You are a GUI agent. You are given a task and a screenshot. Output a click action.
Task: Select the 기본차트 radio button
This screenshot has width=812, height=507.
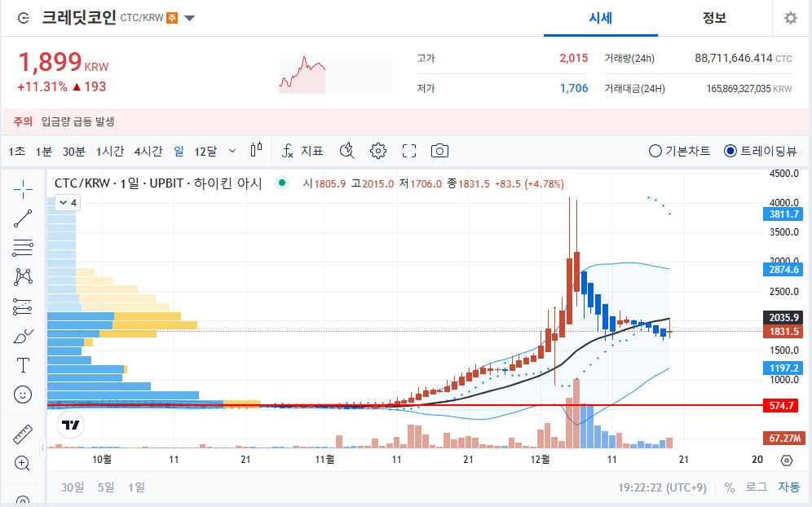pyautogui.click(x=679, y=151)
